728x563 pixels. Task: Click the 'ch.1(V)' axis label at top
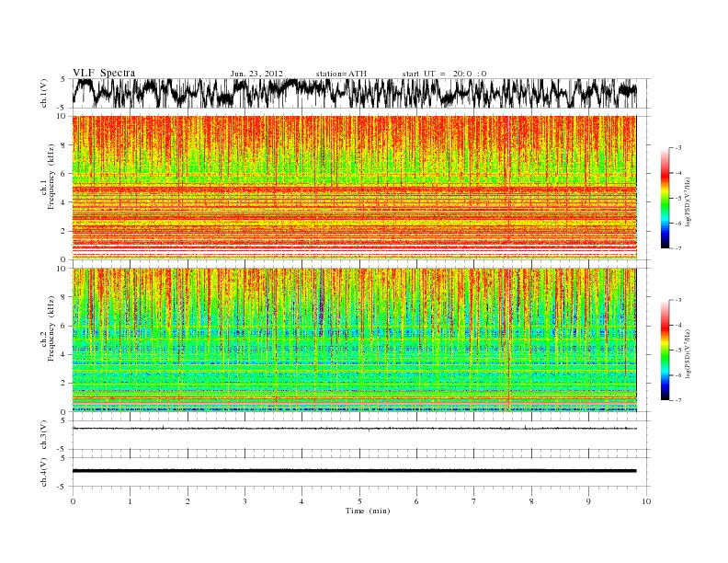pos(43,93)
